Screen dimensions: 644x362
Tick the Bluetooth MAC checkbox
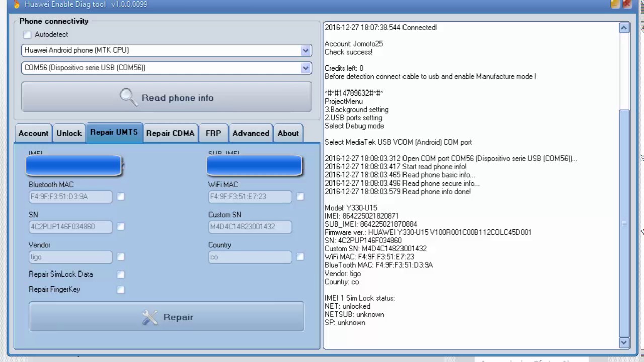(x=121, y=197)
